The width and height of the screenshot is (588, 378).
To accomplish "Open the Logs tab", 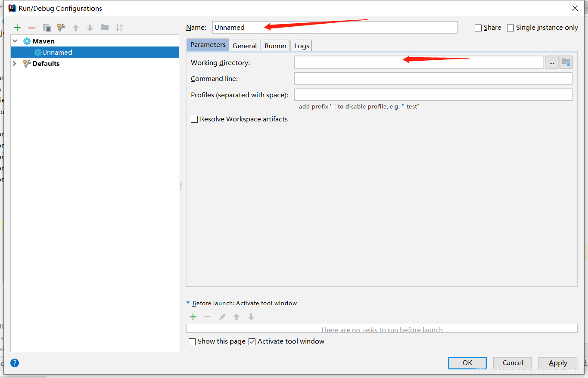I will pyautogui.click(x=302, y=46).
